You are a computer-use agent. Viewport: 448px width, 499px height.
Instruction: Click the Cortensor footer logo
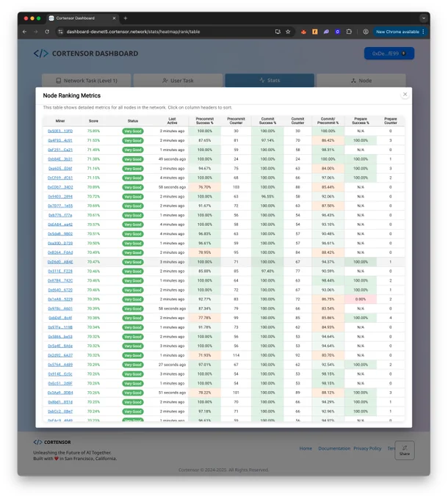click(52, 442)
